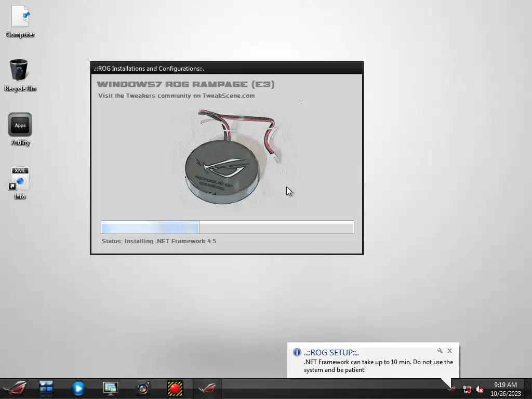Click 'Visit the Tweakers community on TweakScene.com' text

click(177, 96)
